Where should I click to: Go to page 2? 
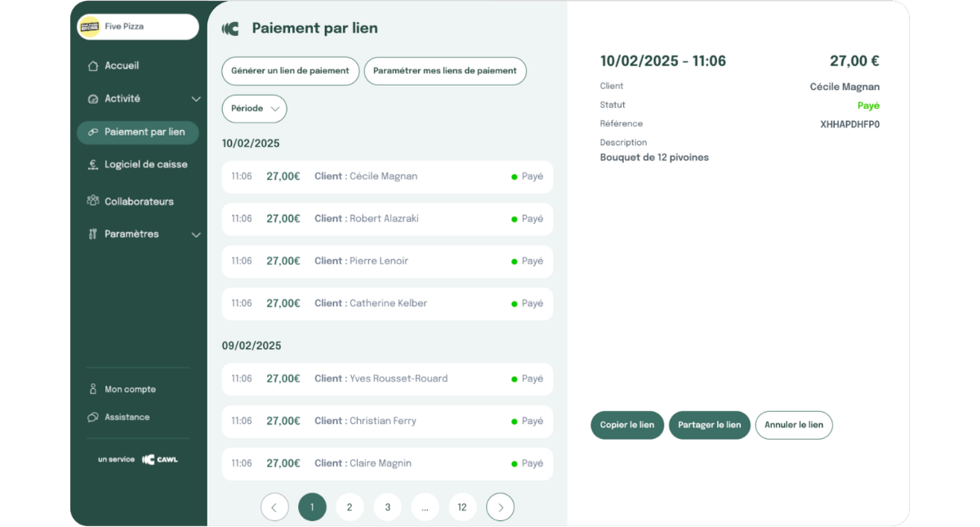(x=350, y=507)
